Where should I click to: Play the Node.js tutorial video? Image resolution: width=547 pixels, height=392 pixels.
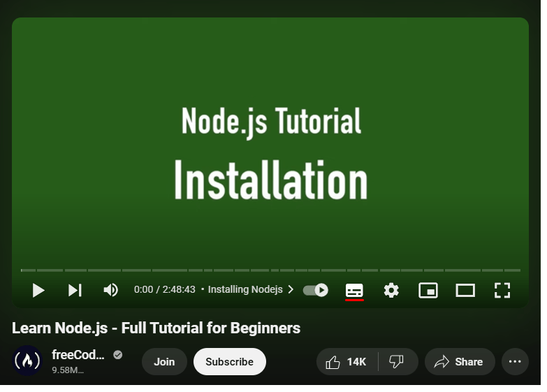pos(38,290)
